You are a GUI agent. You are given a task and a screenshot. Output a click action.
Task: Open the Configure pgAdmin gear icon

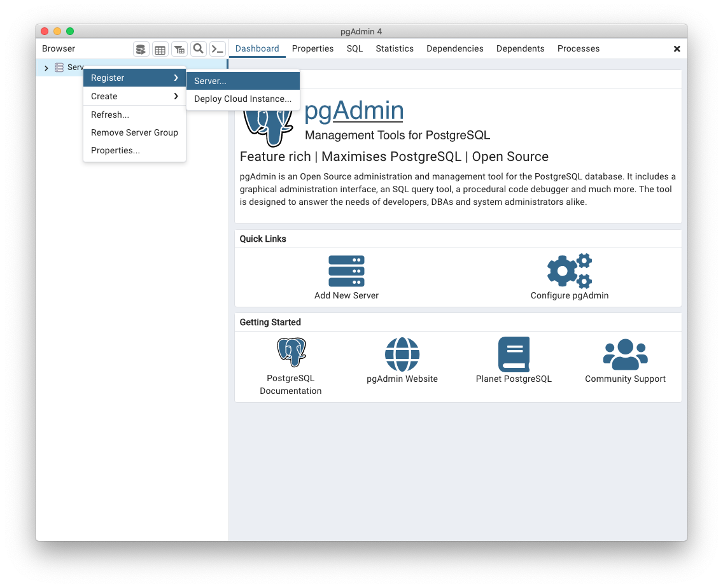click(569, 270)
